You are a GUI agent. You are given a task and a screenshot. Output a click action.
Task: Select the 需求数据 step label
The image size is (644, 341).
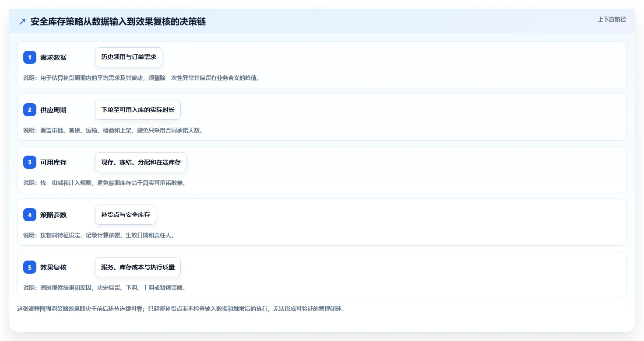click(53, 57)
